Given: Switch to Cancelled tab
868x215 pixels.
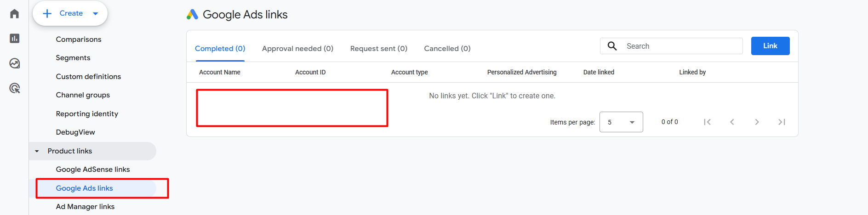Looking at the screenshot, I should tap(447, 49).
